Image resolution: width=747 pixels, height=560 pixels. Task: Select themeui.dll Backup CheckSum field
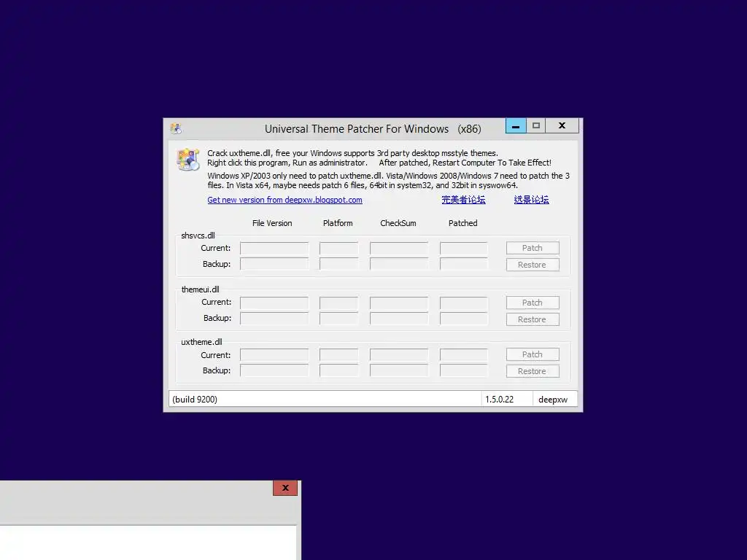pos(399,319)
